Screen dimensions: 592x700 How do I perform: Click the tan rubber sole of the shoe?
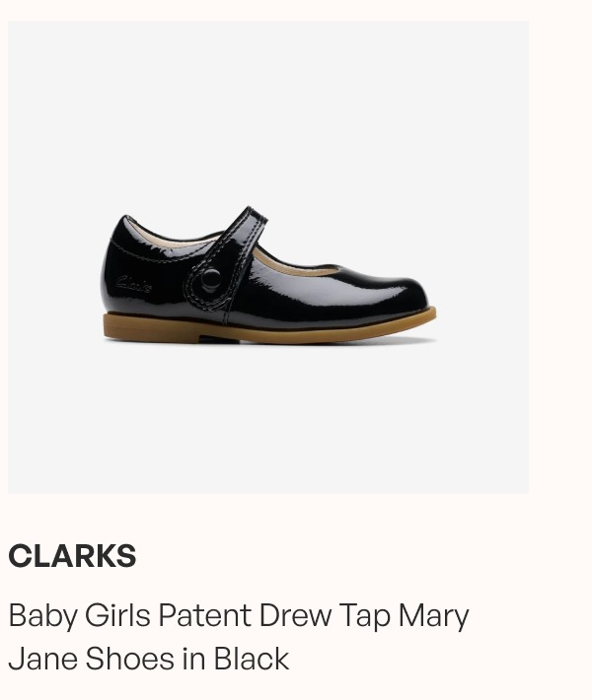pos(268,327)
